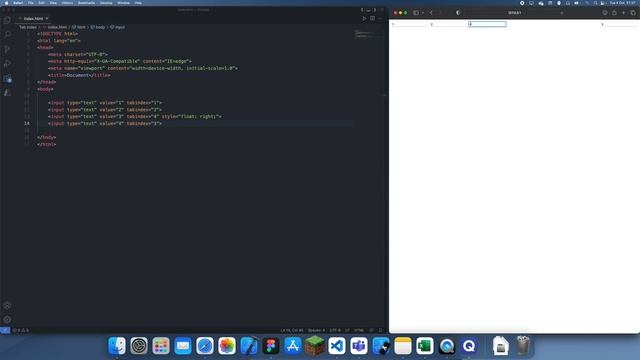Click the Ln, Col indicator in status bar
Screen dimensions: 640x360
click(291, 330)
